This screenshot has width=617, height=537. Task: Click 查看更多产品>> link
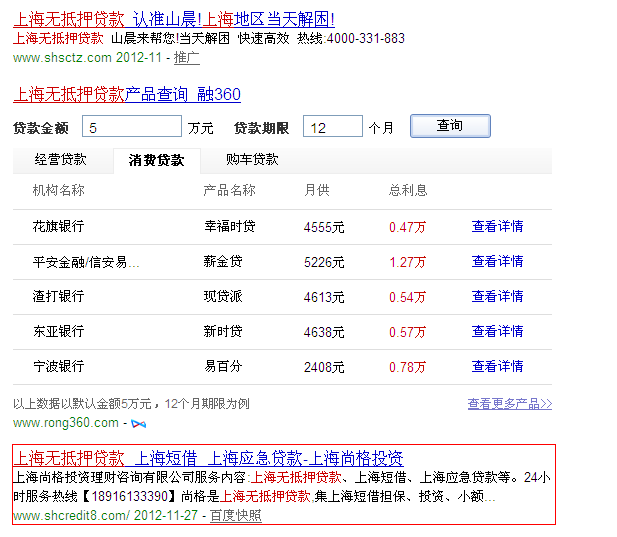[x=509, y=404]
